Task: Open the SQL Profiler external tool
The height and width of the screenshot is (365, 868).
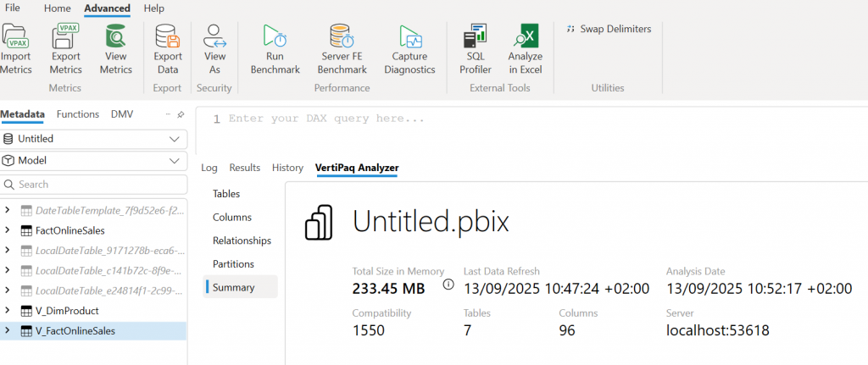Action: pyautogui.click(x=475, y=38)
